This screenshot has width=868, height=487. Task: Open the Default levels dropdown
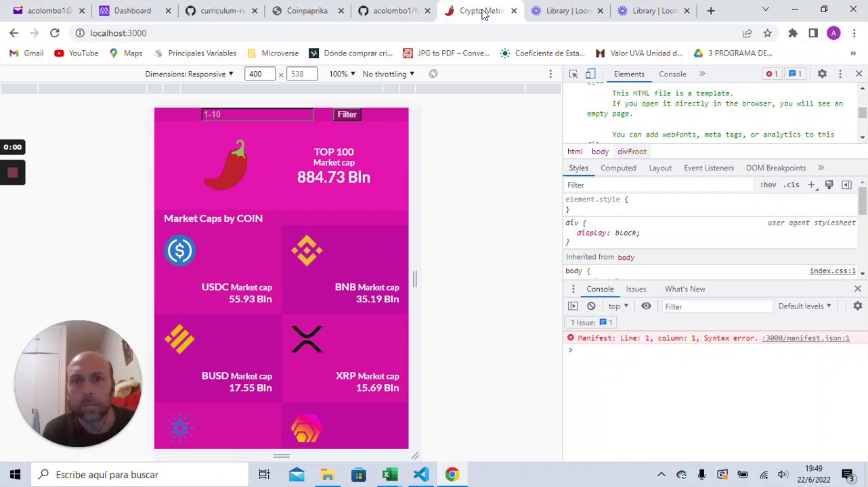pos(804,306)
